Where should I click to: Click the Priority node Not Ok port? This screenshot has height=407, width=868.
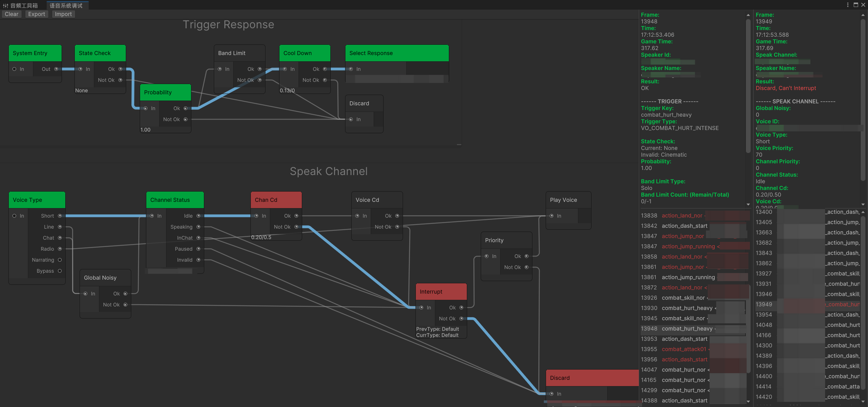tap(527, 267)
